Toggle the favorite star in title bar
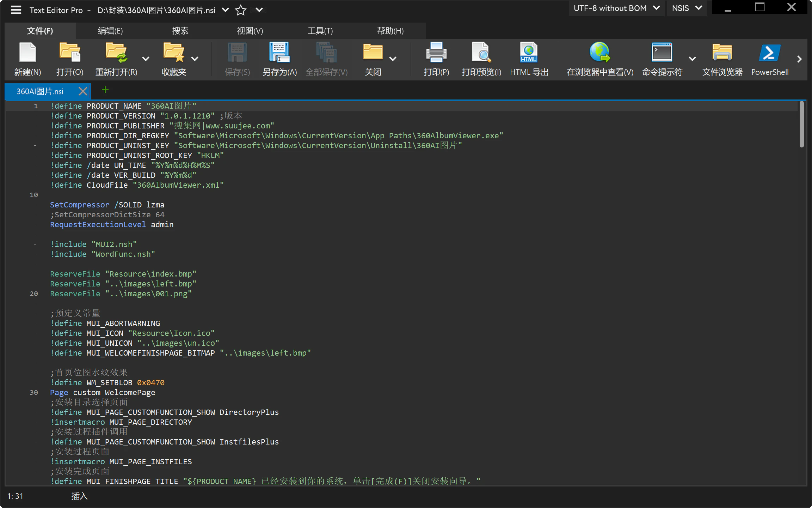812x508 pixels. click(x=241, y=10)
